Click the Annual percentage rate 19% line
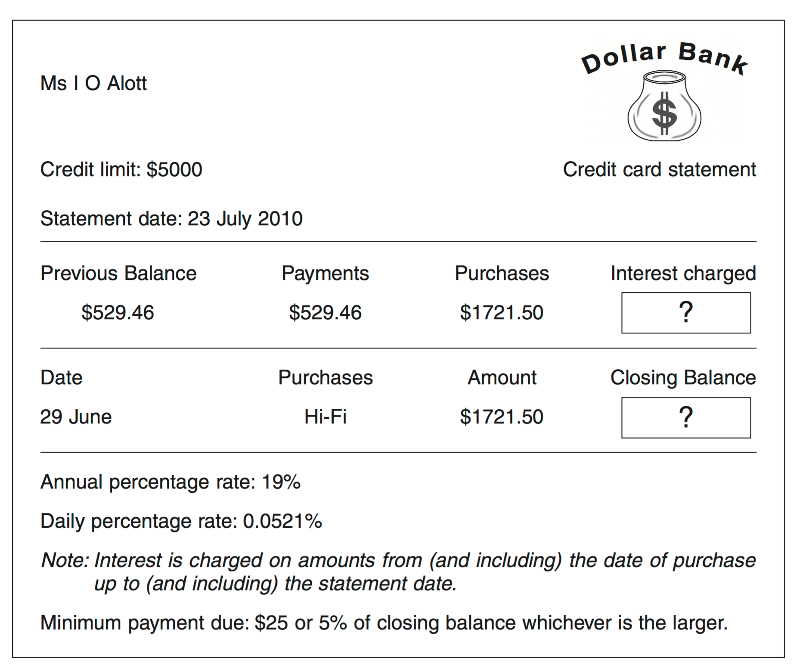The width and height of the screenshot is (800, 672). click(171, 482)
